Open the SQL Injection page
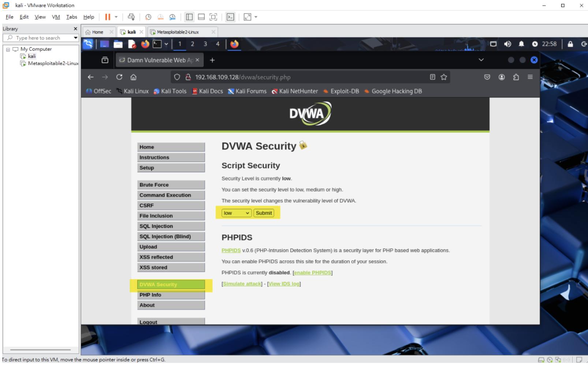This screenshot has height=365, width=588. (171, 226)
